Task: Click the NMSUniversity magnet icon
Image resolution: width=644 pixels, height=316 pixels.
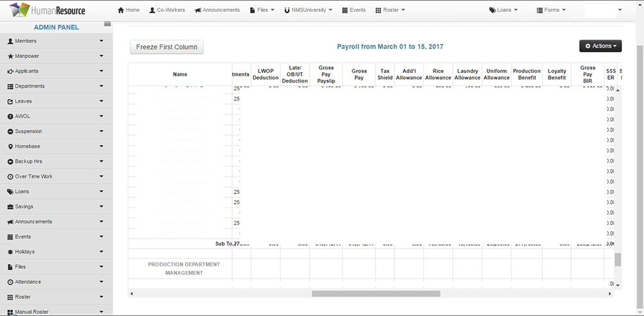Action: (x=287, y=10)
